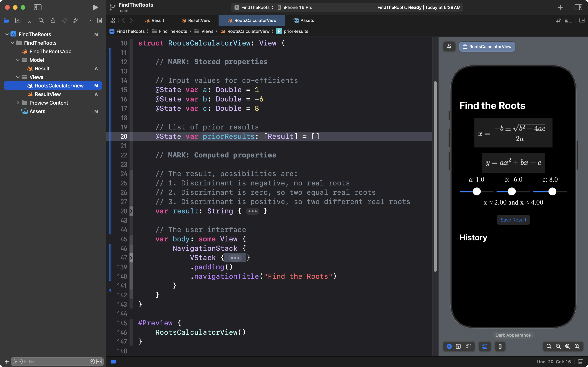Click the b coefficient slider thumb

(x=512, y=191)
